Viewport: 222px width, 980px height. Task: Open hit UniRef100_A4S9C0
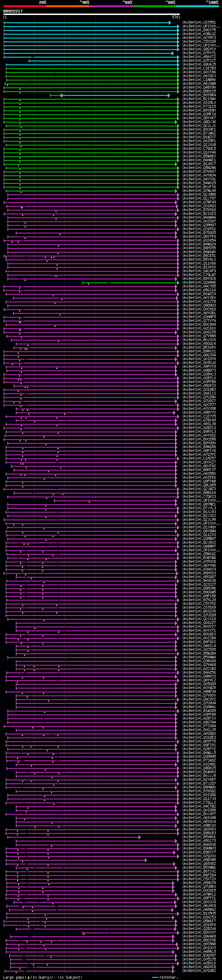pyautogui.click(x=199, y=76)
